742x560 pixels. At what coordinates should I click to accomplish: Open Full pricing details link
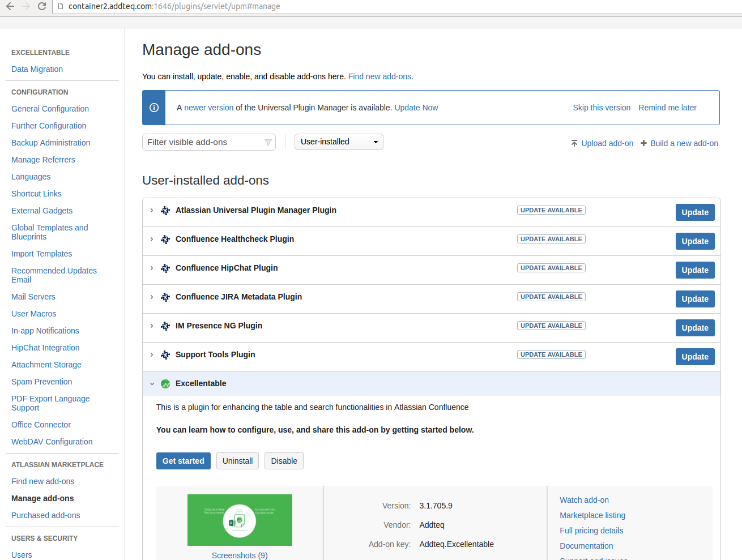tap(591, 531)
